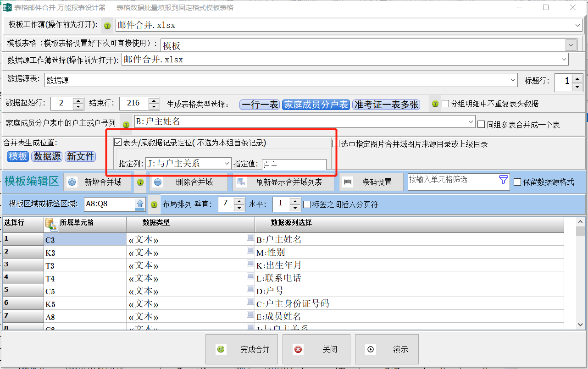Expand 模板工作薄 dropdown 邮件合并.xlsx
The image size is (588, 369).
pos(577,25)
